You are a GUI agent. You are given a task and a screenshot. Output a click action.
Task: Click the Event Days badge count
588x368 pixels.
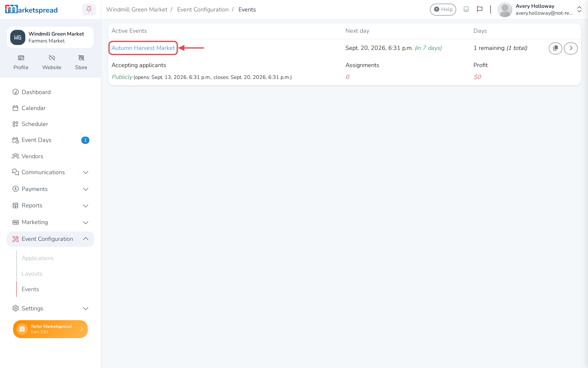[x=85, y=140]
